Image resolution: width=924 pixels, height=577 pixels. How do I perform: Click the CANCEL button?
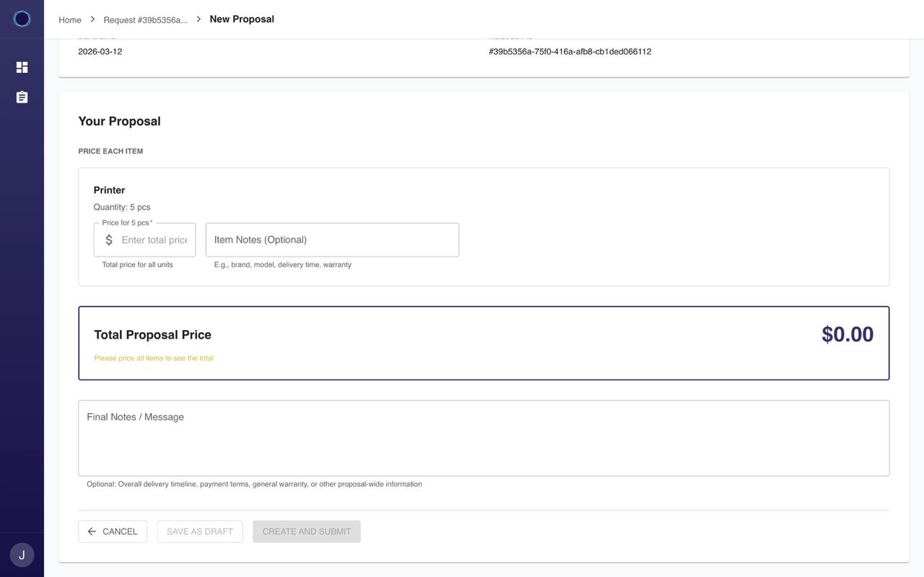coord(113,532)
